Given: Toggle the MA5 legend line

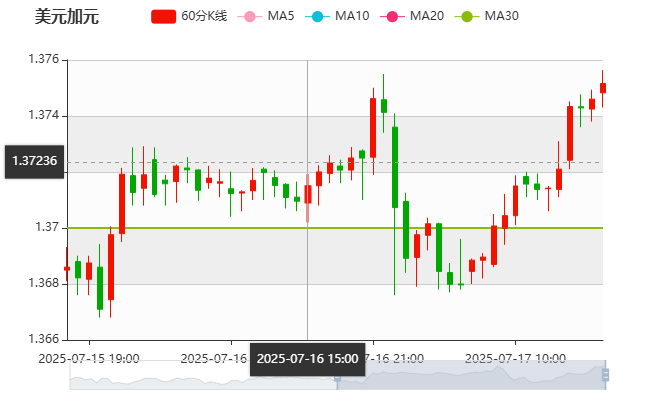Looking at the screenshot, I should pyautogui.click(x=266, y=16).
